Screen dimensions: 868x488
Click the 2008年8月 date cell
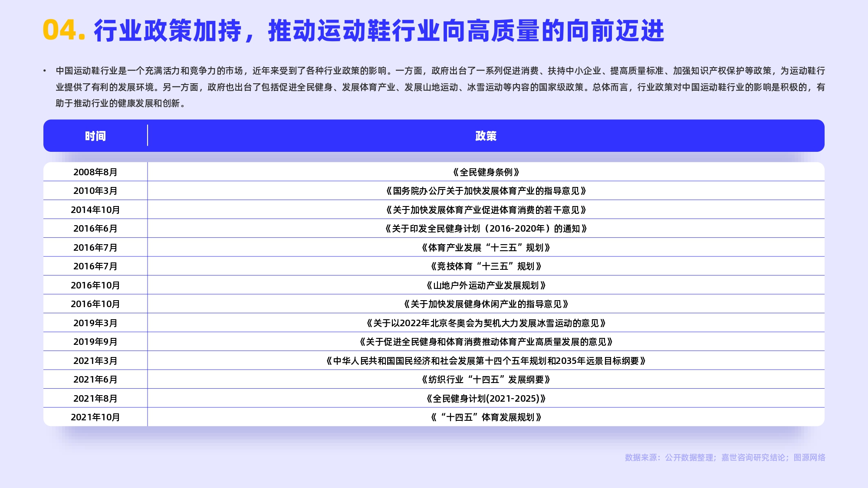point(95,172)
